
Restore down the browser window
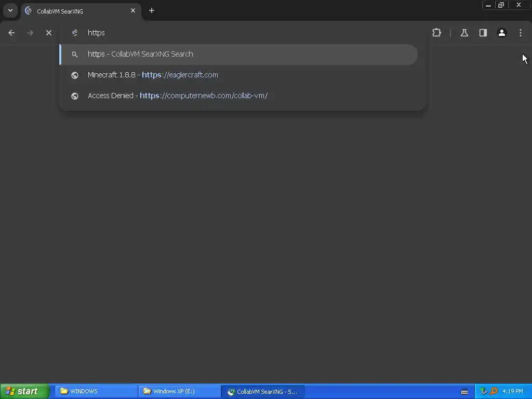(501, 5)
